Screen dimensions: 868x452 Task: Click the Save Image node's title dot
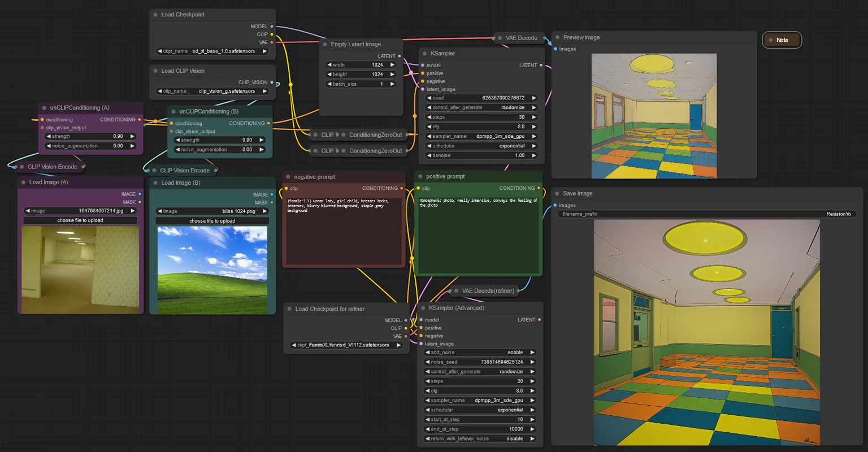557,193
